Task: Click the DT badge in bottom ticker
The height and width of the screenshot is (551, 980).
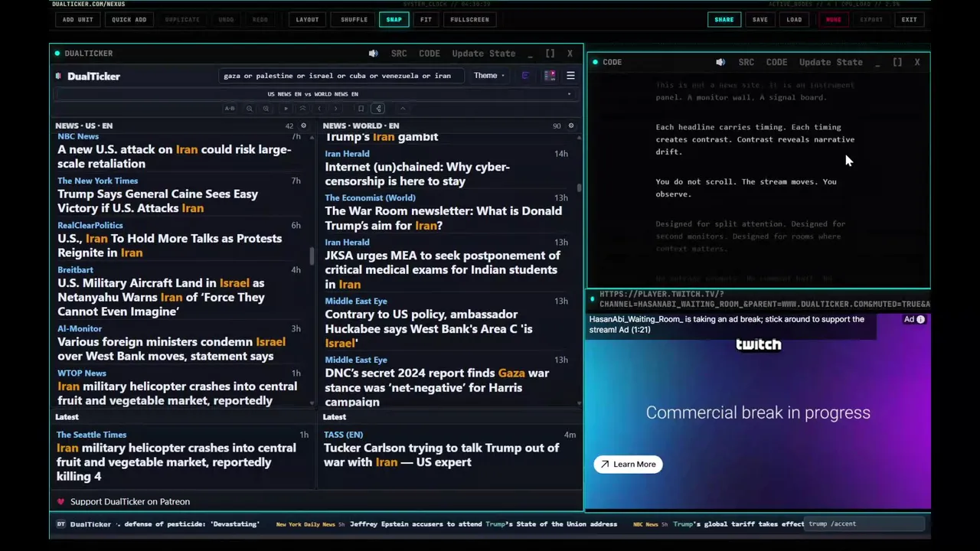Action: click(x=60, y=524)
